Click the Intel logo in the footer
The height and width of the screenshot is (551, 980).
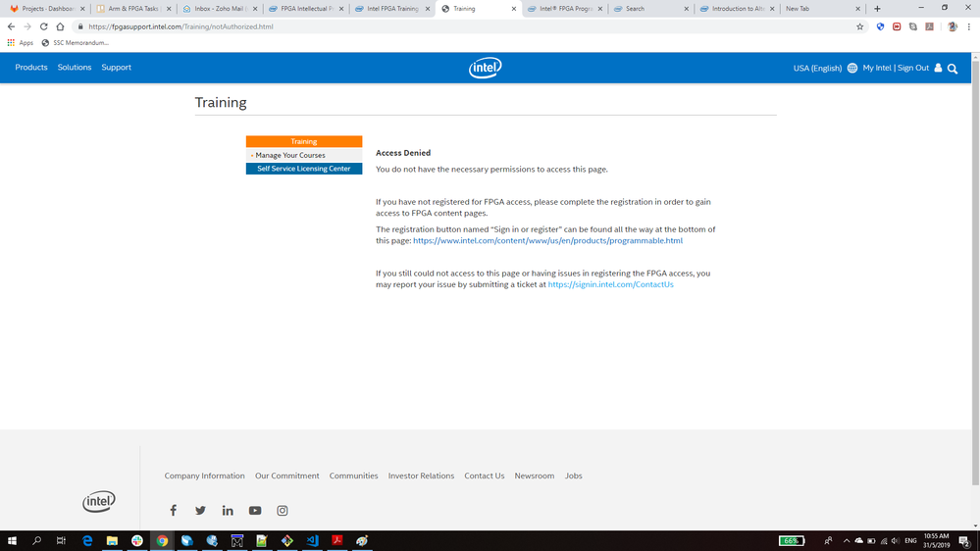99,501
